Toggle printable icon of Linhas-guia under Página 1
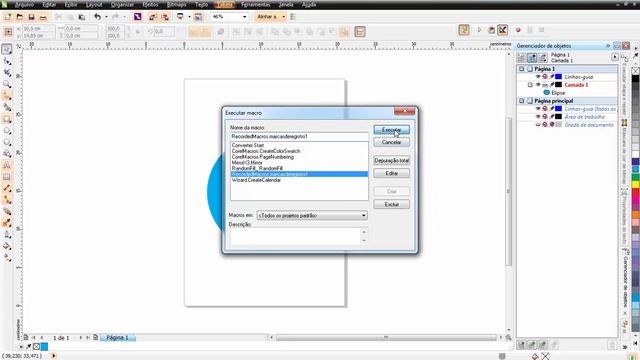 click(545, 77)
